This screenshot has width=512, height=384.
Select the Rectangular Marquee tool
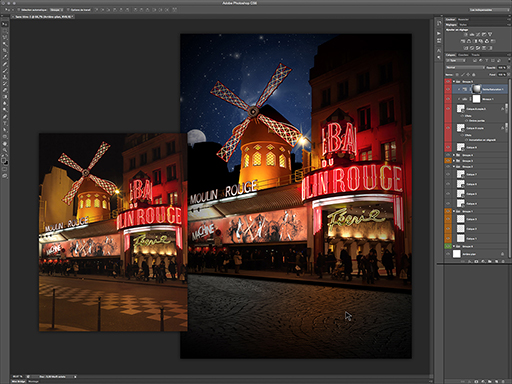click(5, 30)
